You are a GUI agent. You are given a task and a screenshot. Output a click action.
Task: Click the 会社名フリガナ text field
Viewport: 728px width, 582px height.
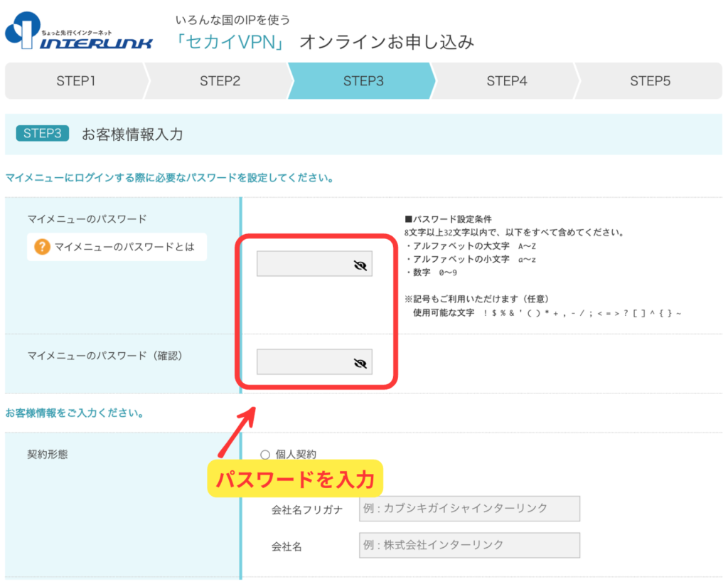469,509
